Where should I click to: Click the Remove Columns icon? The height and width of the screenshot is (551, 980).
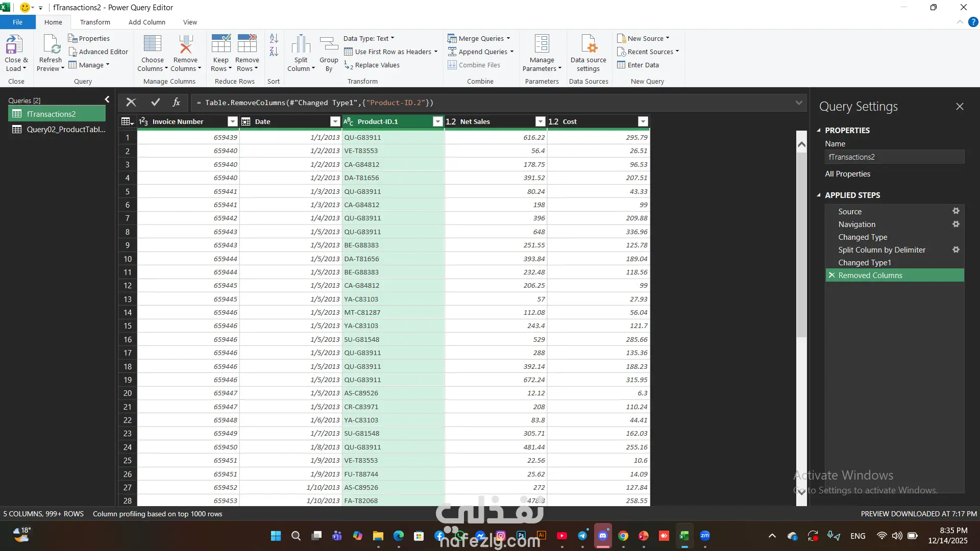[x=185, y=45]
